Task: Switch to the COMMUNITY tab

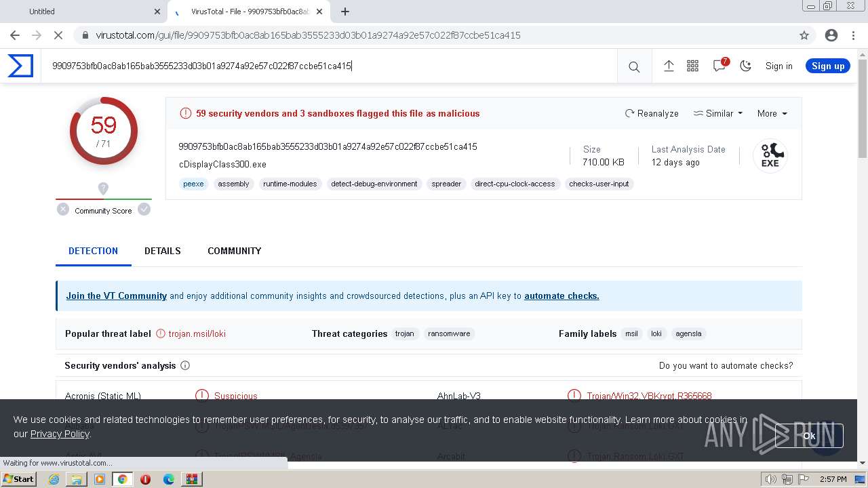Action: 234,251
